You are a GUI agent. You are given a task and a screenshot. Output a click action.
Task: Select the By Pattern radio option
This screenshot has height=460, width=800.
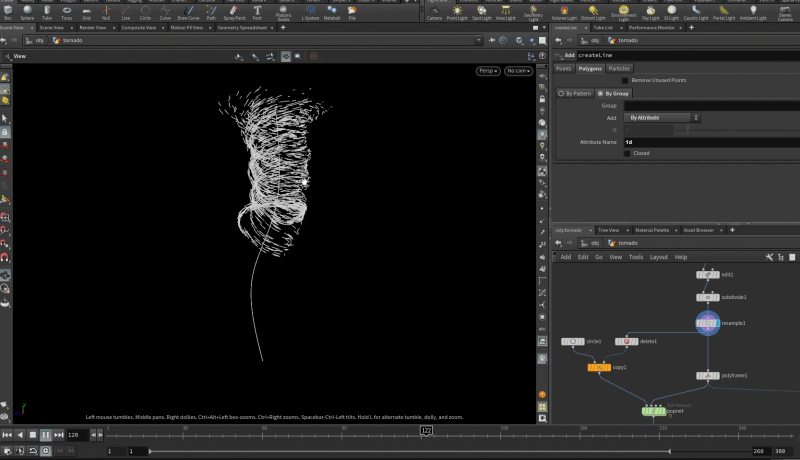(x=575, y=93)
